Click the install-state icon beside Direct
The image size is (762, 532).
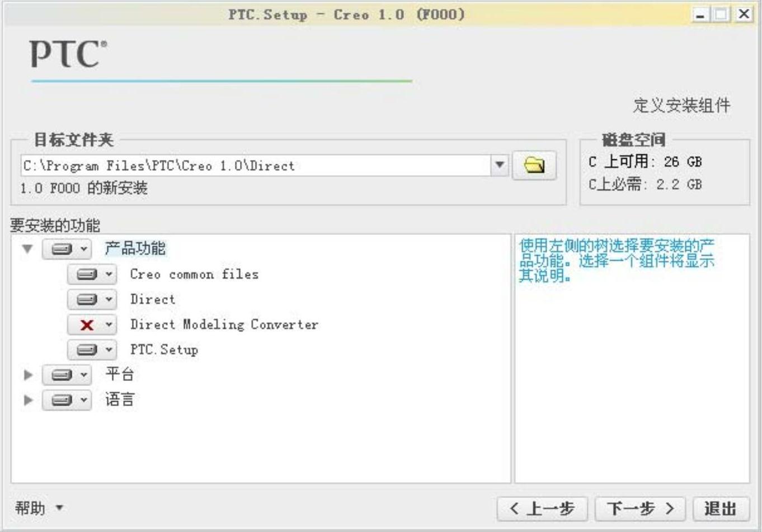tap(87, 299)
